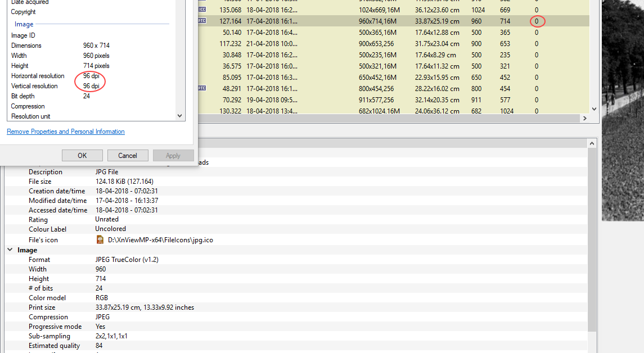Click the Apply button
This screenshot has width=644, height=353.
[x=173, y=156]
